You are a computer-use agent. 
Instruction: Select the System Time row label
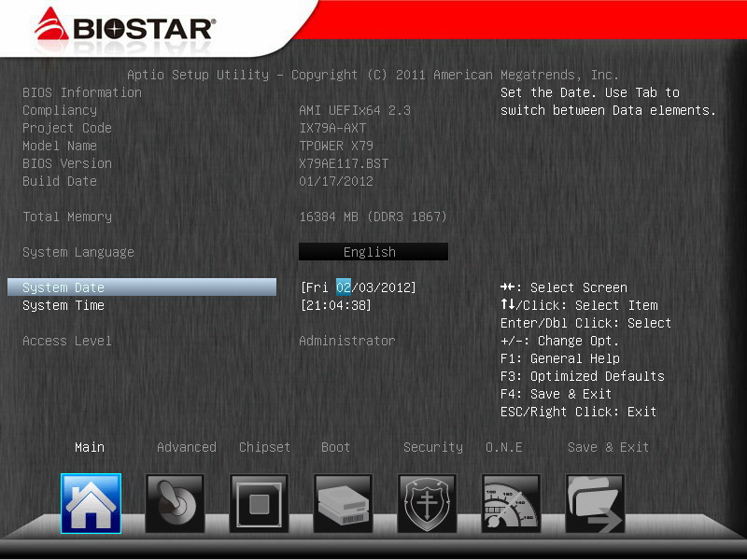coord(63,305)
